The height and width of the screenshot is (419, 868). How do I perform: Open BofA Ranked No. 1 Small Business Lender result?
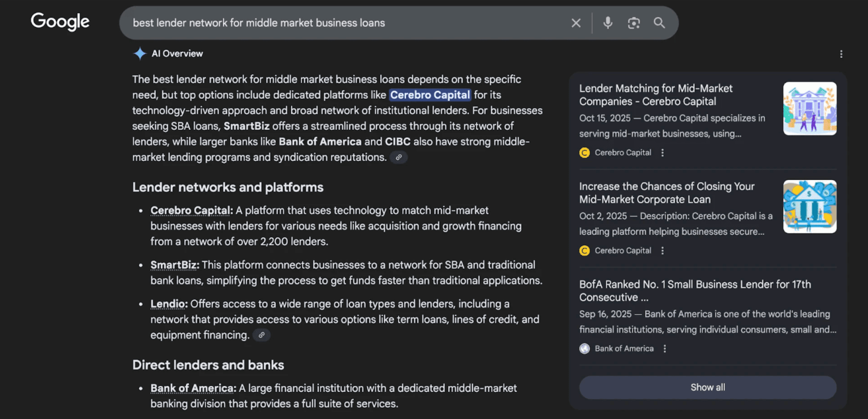(695, 291)
